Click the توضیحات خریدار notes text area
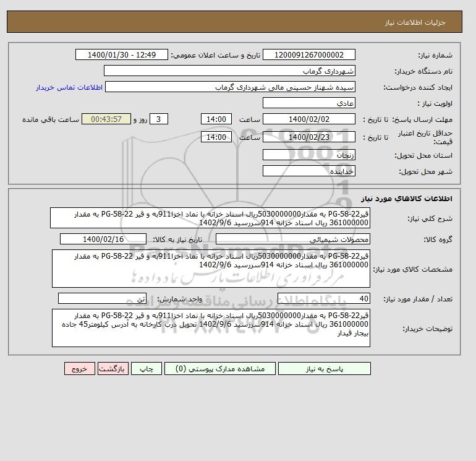The width and height of the screenshot is (476, 461). point(211,328)
